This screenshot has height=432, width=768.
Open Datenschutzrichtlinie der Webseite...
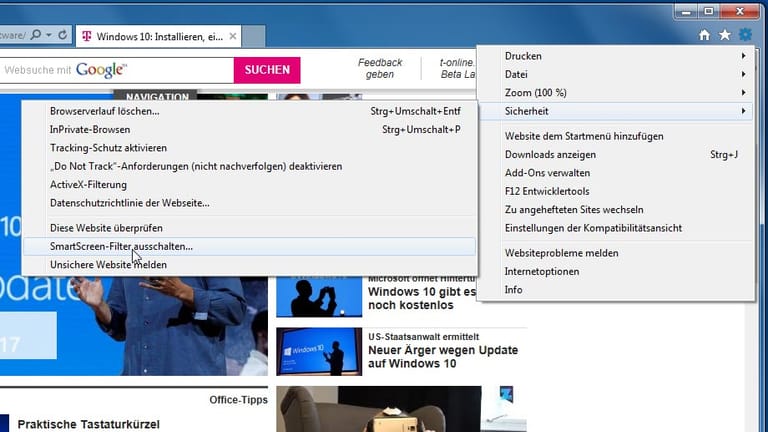click(x=249, y=203)
